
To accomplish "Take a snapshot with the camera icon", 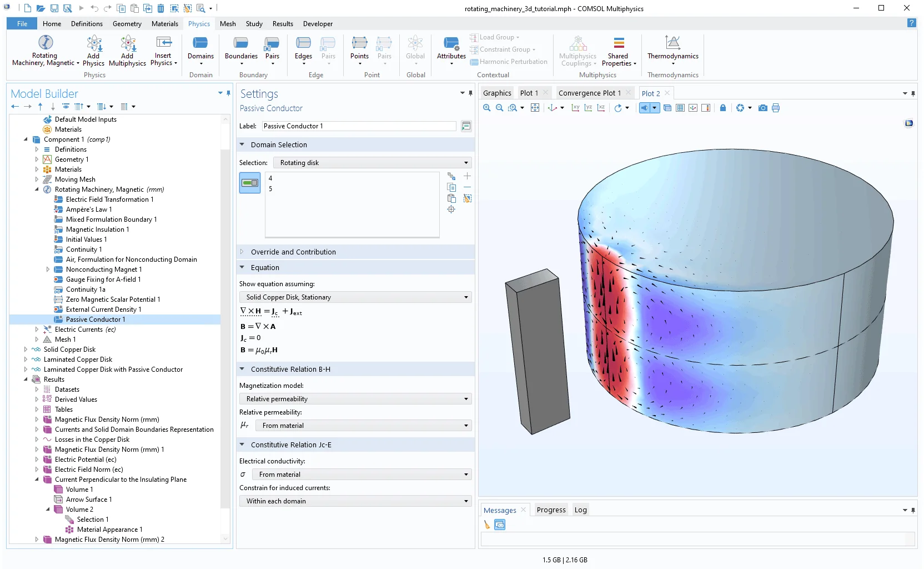I will 763,108.
